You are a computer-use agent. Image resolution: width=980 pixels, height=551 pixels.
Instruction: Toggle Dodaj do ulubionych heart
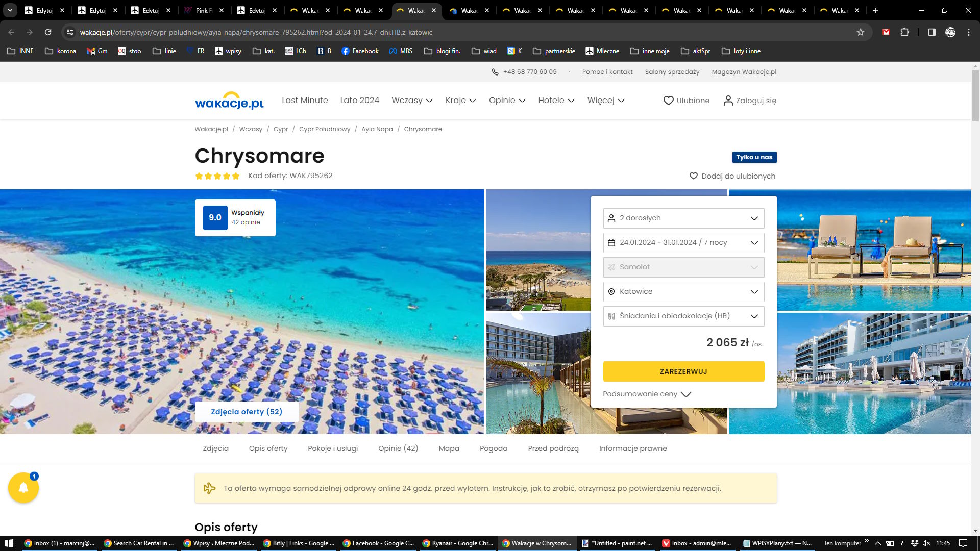(693, 176)
